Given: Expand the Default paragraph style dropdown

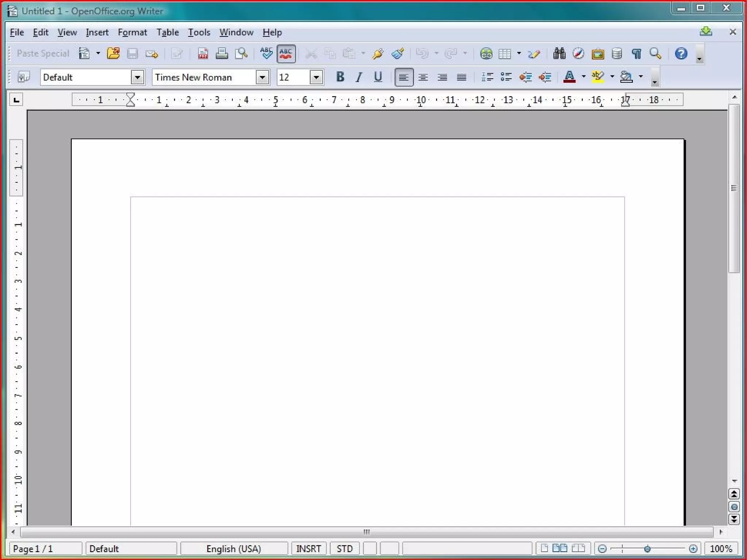Looking at the screenshot, I should (x=137, y=77).
